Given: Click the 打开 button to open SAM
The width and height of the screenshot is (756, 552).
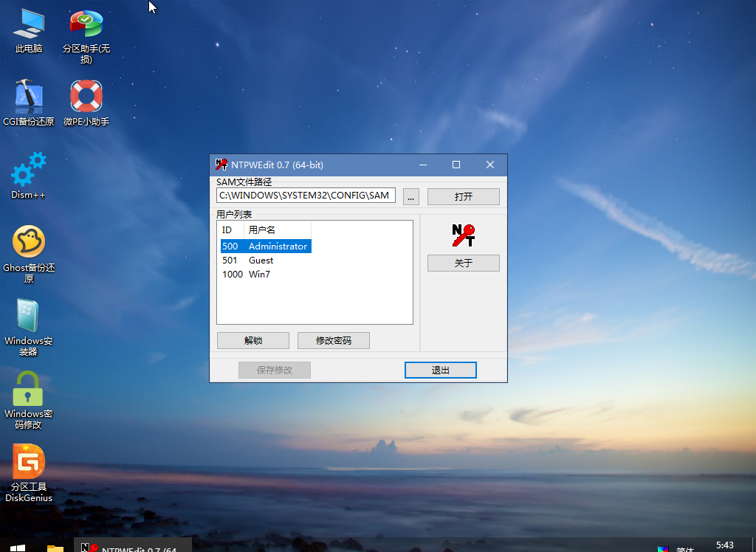Looking at the screenshot, I should pyautogui.click(x=463, y=196).
